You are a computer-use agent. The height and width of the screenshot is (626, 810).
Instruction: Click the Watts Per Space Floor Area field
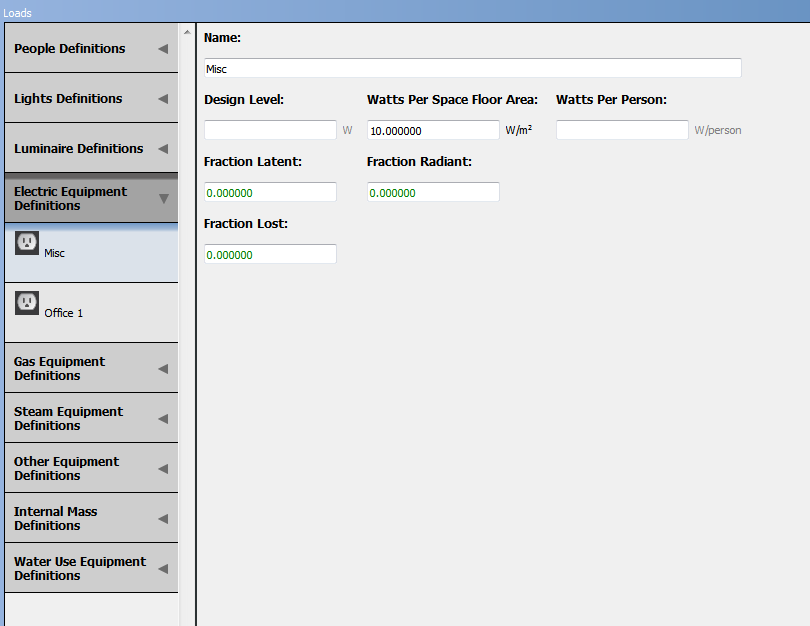point(433,130)
